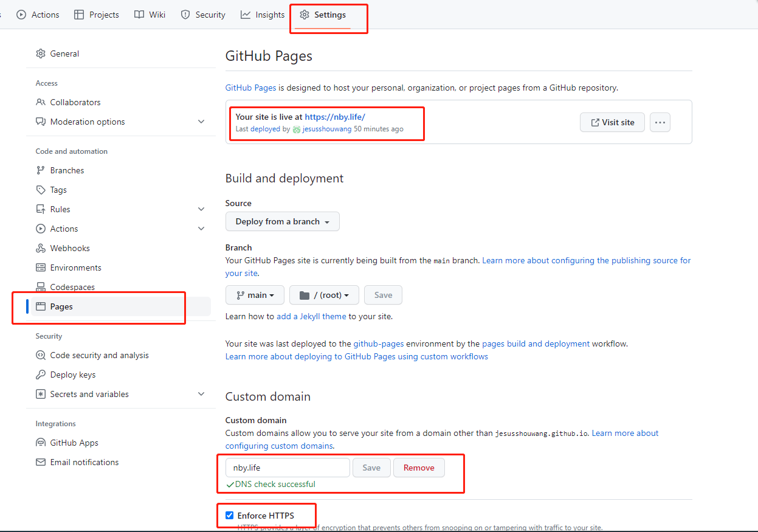The height and width of the screenshot is (532, 758).
Task: Expand the Moderation options section
Action: pyautogui.click(x=201, y=122)
